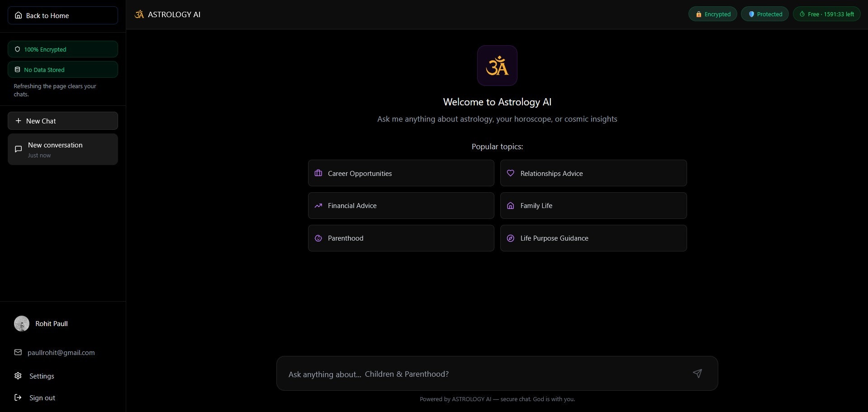Viewport: 868px width, 412px height.
Task: Click the paullrohit@gmail.com email link
Action: [62, 352]
